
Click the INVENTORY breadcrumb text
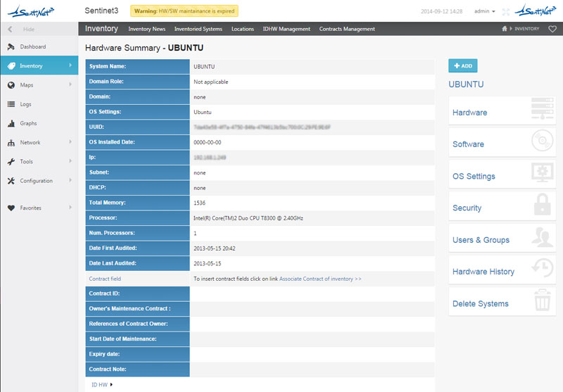click(526, 29)
